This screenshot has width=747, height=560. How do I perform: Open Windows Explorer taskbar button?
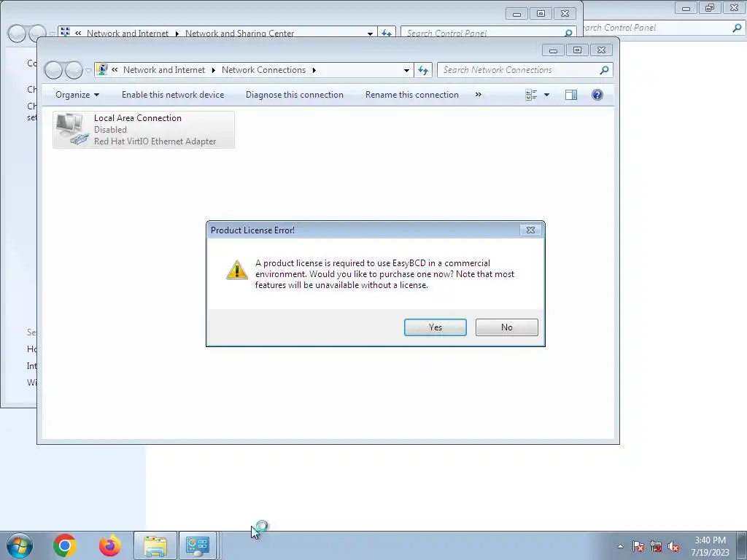tap(155, 545)
